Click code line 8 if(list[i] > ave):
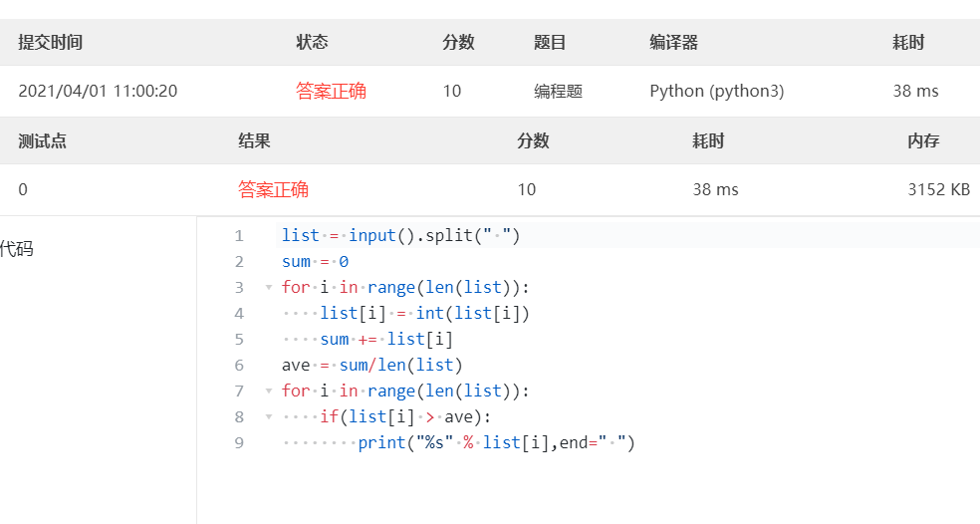 click(x=405, y=417)
